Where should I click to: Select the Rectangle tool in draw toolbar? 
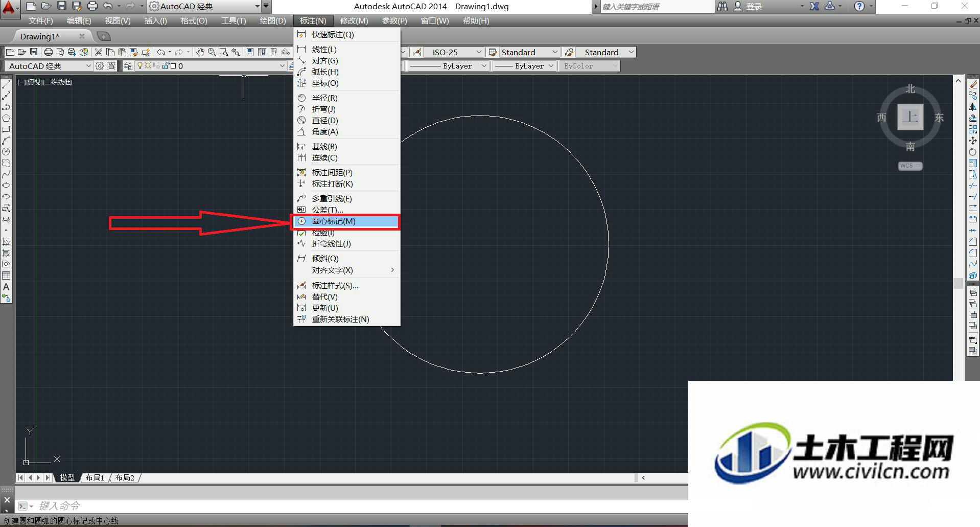point(6,129)
